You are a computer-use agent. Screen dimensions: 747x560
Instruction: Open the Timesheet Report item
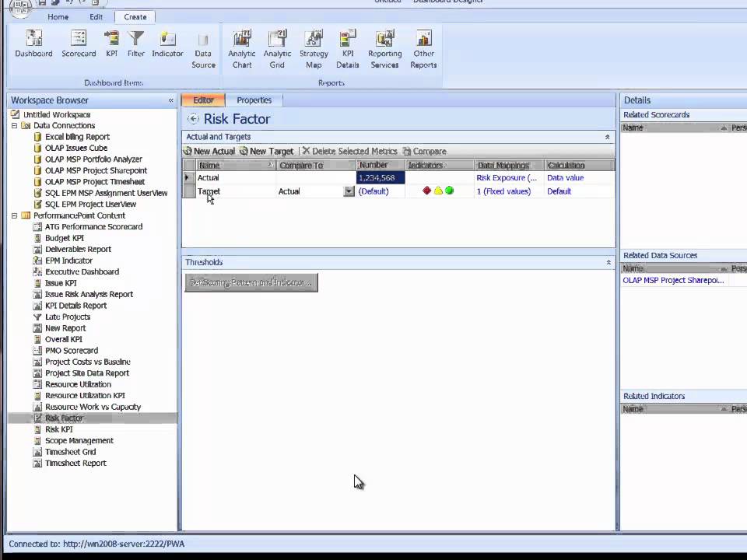point(75,464)
